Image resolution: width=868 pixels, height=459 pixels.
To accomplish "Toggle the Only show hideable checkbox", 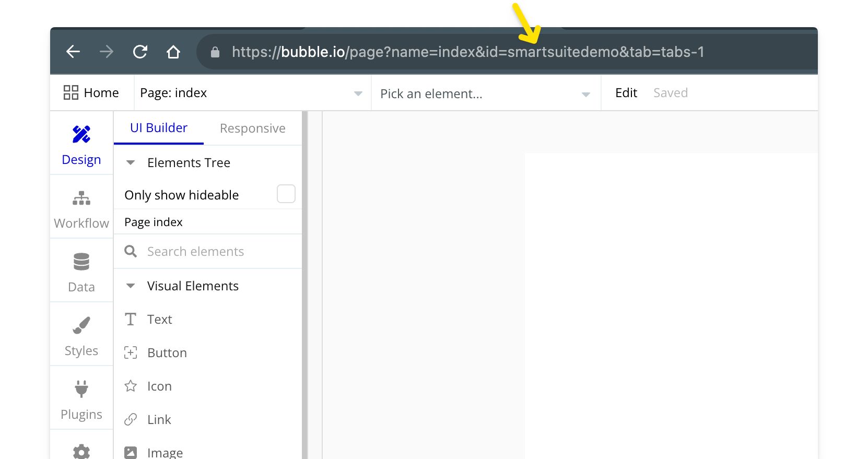I will click(x=286, y=194).
